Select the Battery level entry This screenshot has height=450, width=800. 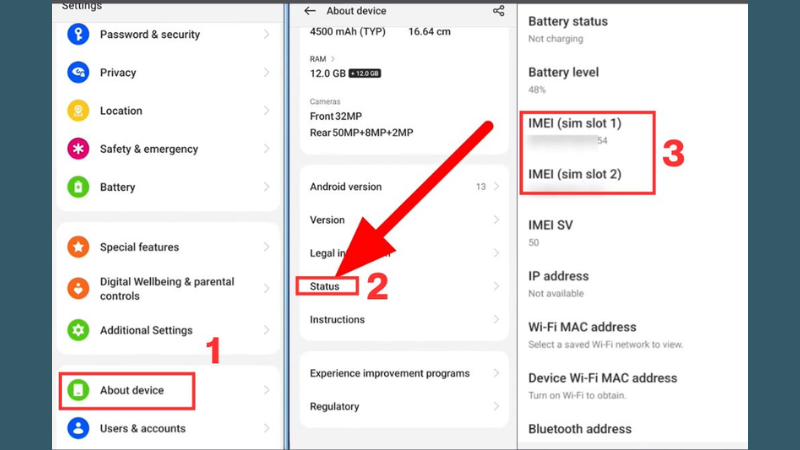pyautogui.click(x=633, y=81)
